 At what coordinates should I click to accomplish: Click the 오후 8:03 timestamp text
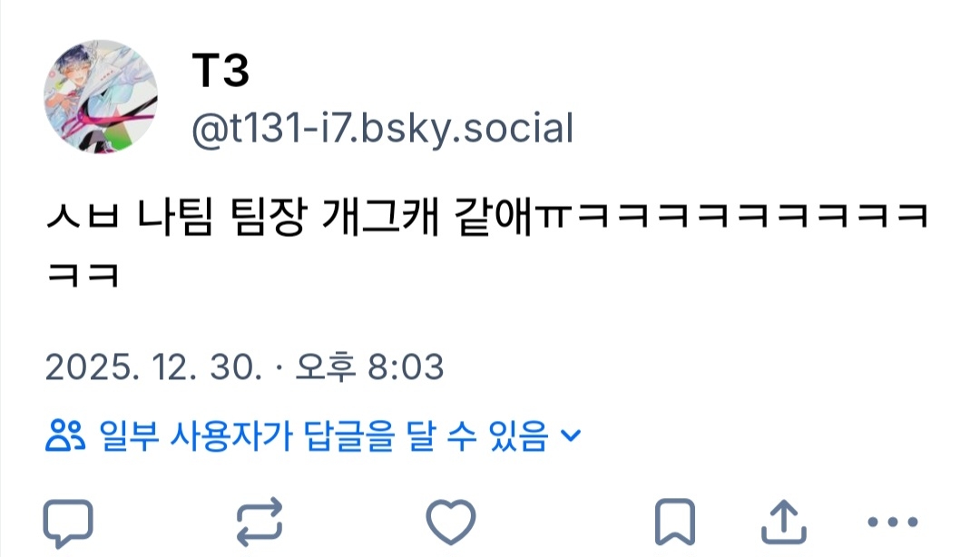[369, 367]
